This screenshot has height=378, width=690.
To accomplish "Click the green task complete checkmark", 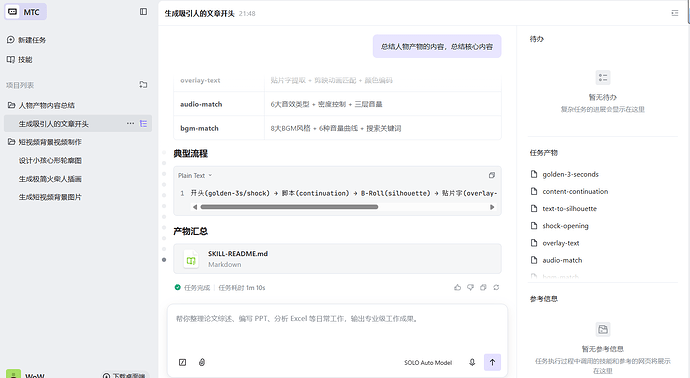I will (177, 287).
